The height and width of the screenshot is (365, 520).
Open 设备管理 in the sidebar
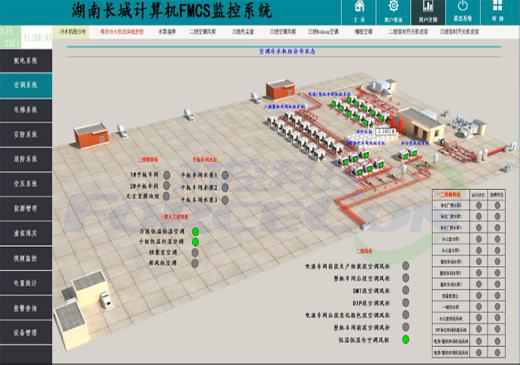[x=26, y=332]
